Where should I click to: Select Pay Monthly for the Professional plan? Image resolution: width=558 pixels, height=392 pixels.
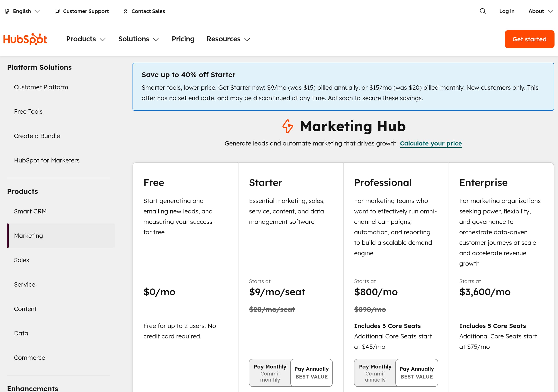click(x=375, y=373)
